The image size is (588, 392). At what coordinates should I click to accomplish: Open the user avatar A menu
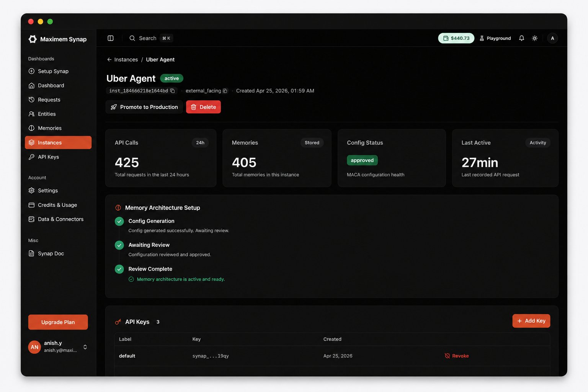(x=552, y=38)
